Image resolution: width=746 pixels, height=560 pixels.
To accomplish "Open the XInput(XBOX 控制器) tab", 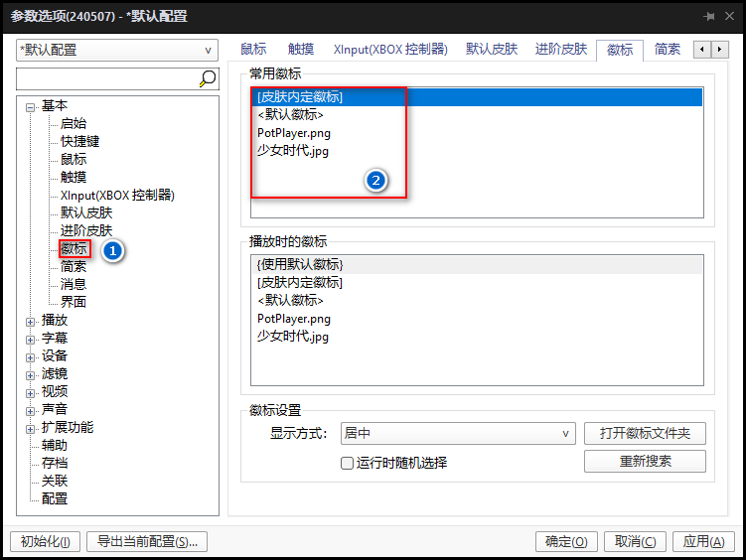I will click(x=390, y=50).
